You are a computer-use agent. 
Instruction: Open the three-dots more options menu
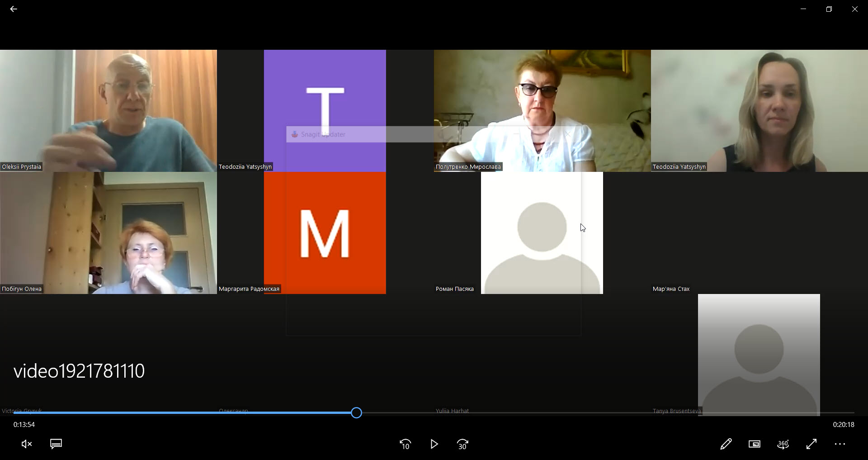pos(840,444)
